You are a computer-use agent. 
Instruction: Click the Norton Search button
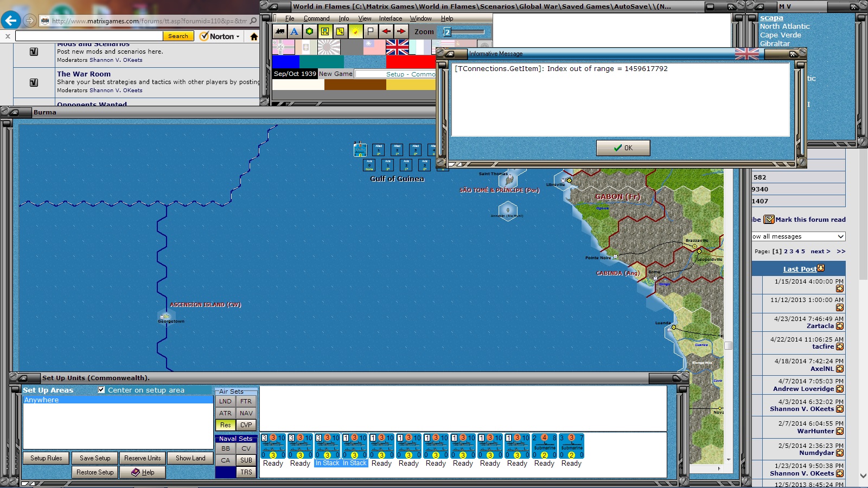178,36
